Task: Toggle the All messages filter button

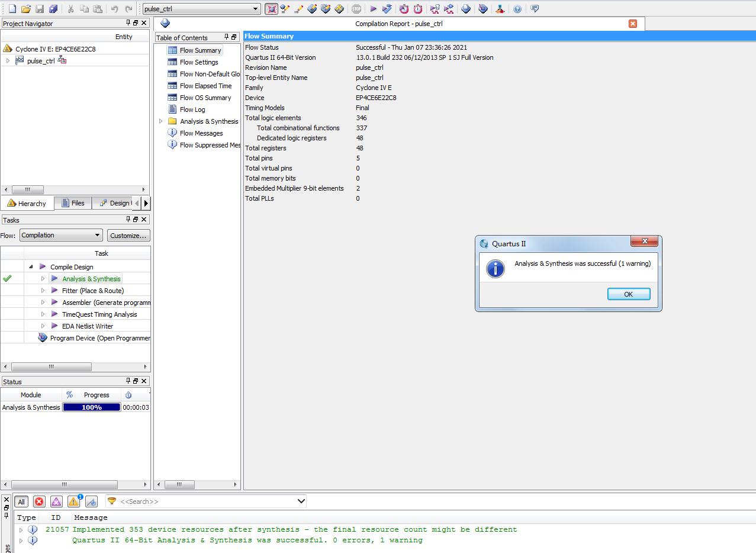Action: [x=21, y=501]
